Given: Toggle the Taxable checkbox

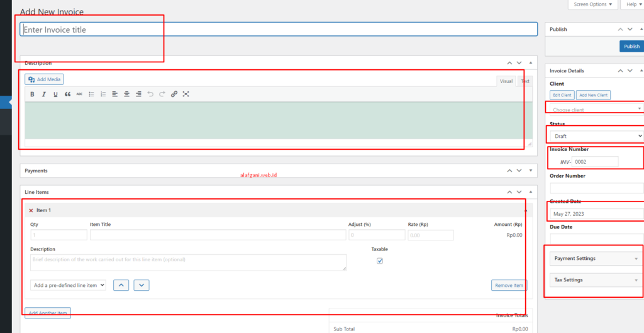Looking at the screenshot, I should (x=379, y=261).
